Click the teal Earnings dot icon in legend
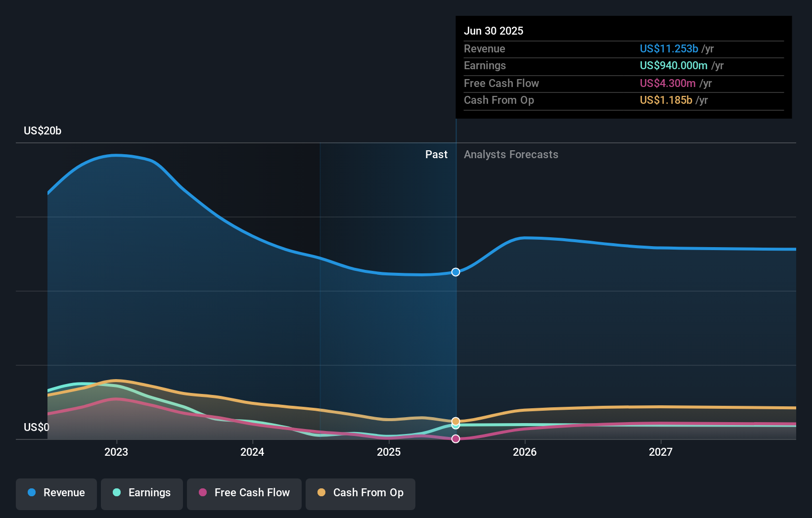Viewport: 812px width, 518px height. point(117,493)
